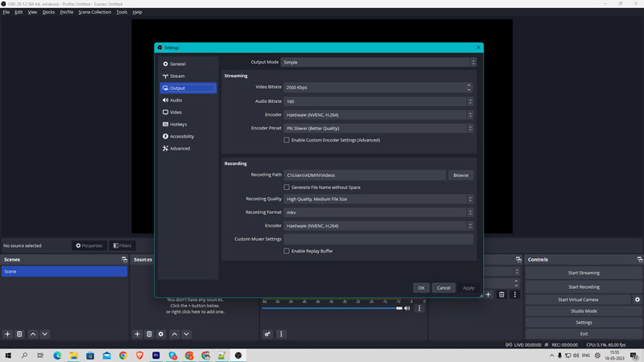644x362 pixels.
Task: Open the Scene Collection menu
Action: click(94, 12)
